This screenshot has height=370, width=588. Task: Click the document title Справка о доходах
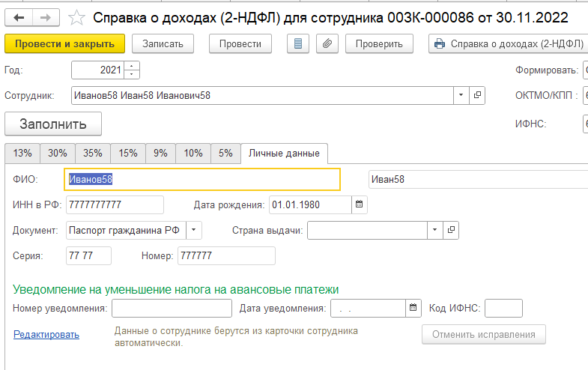[330, 18]
